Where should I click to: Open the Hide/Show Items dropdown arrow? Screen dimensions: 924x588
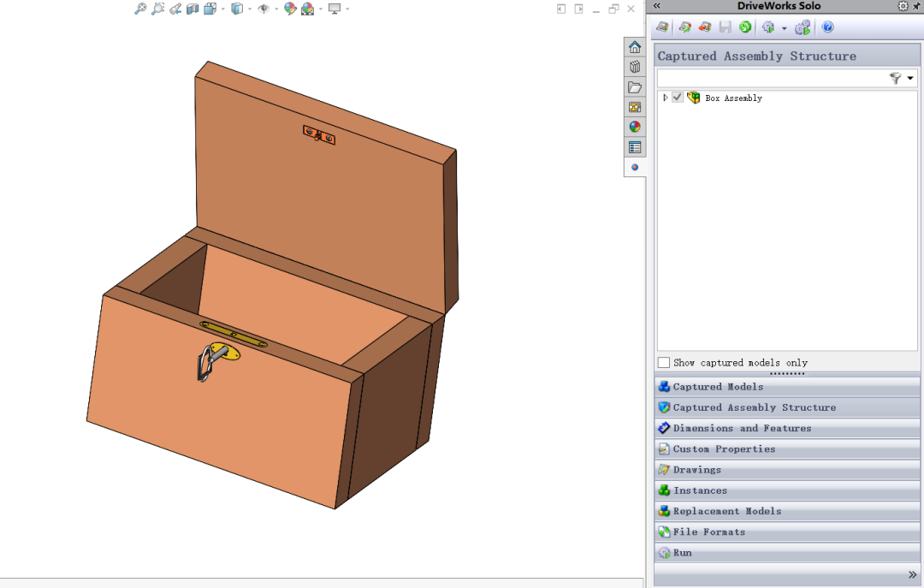(276, 9)
